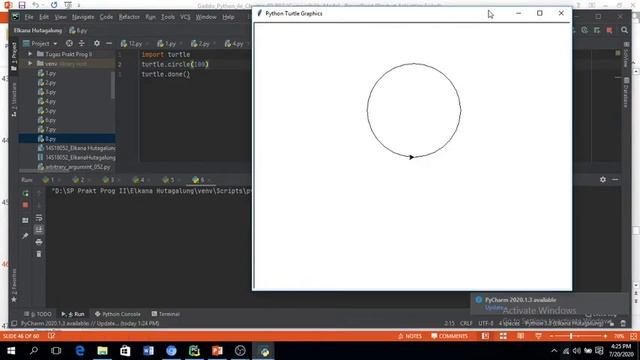The width and height of the screenshot is (640, 360).
Task: Toggle scroll to end in Run console
Action: [x=39, y=230]
